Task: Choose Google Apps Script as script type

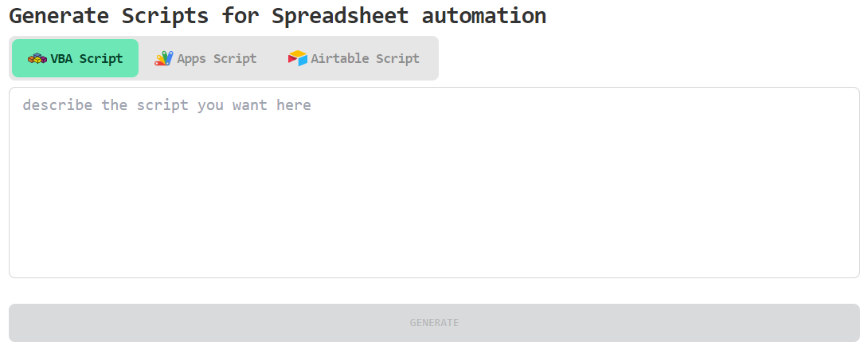Action: [206, 58]
